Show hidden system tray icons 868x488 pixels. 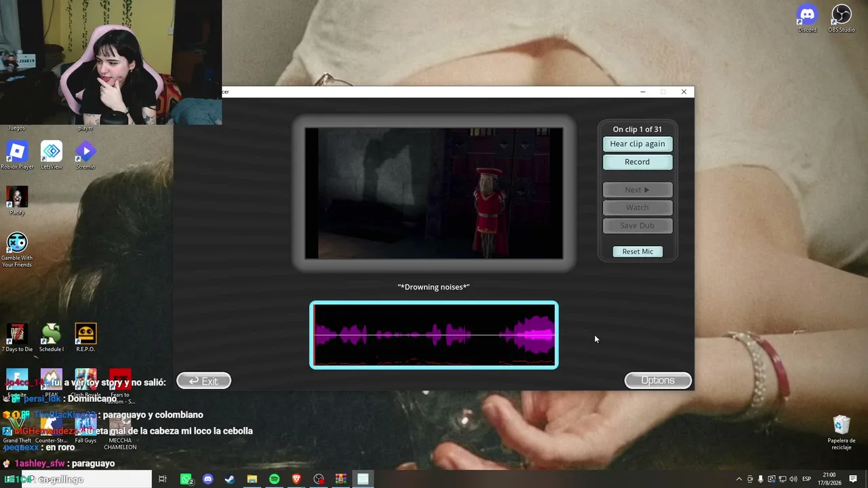[739, 479]
